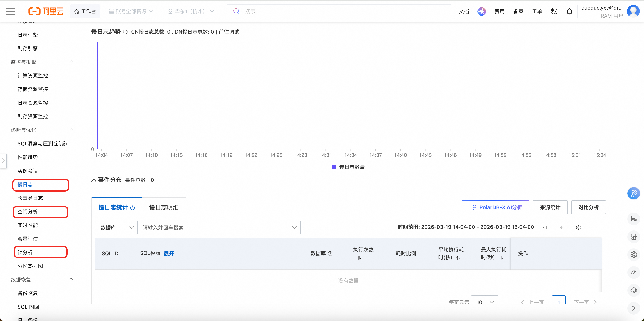Open the floating PolarDB-X AI assistant icon
644x321 pixels.
point(634,193)
